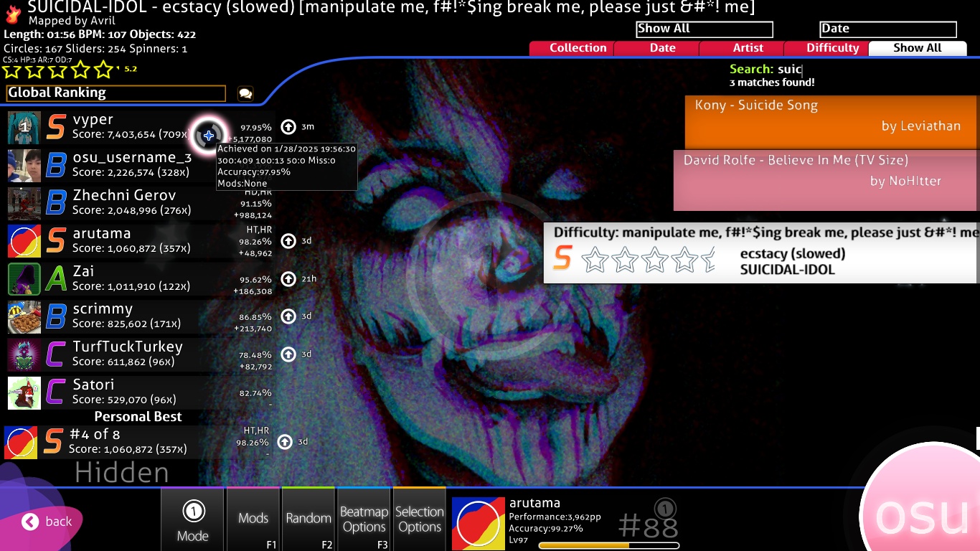Click Satori's avatar thumbnail
Screen dimensions: 980x551
point(24,393)
